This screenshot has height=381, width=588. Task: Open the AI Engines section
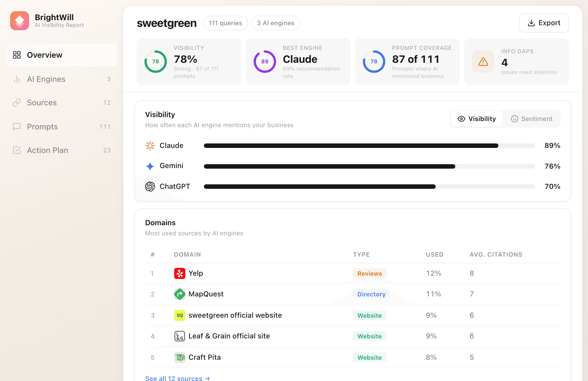point(62,79)
